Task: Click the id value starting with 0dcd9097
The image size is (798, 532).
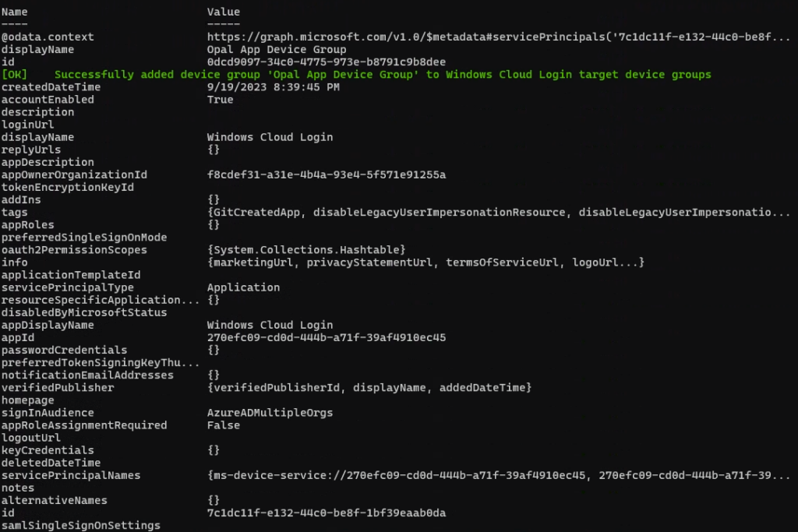Action: 327,62
